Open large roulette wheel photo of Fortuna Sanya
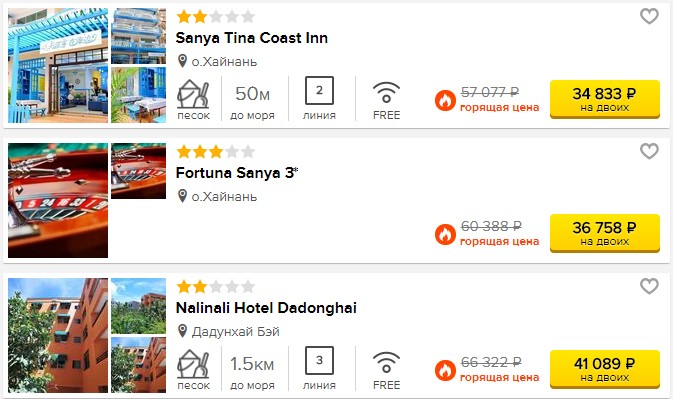The height and width of the screenshot is (399, 673). (58, 200)
